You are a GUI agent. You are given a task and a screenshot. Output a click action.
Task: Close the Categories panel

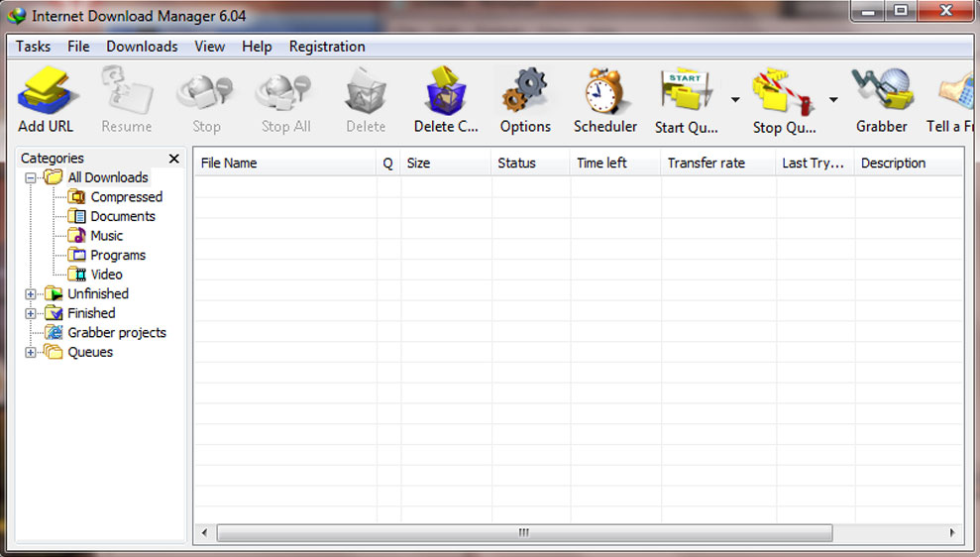(174, 159)
